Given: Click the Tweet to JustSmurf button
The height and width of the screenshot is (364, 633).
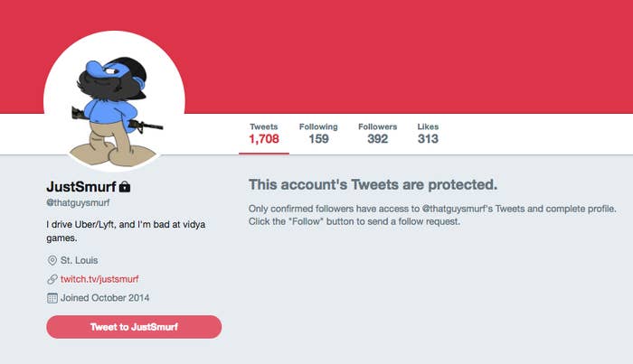Looking at the screenshot, I should pos(134,327).
